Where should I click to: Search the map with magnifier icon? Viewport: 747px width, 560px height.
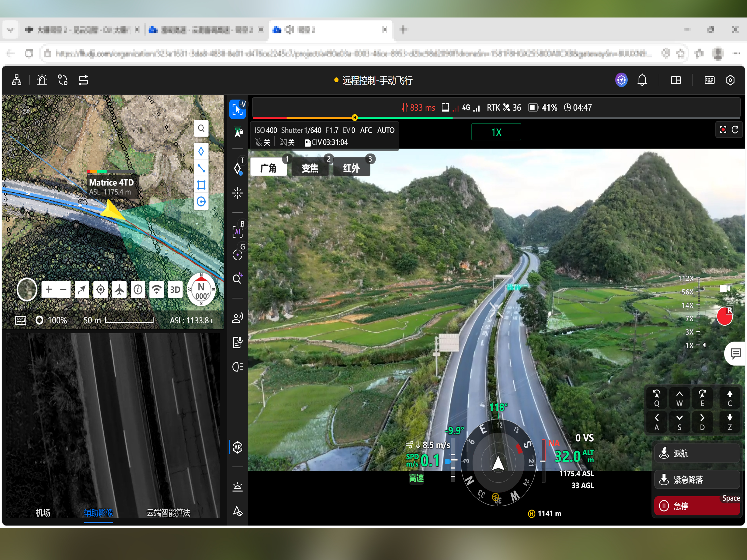[x=201, y=128]
